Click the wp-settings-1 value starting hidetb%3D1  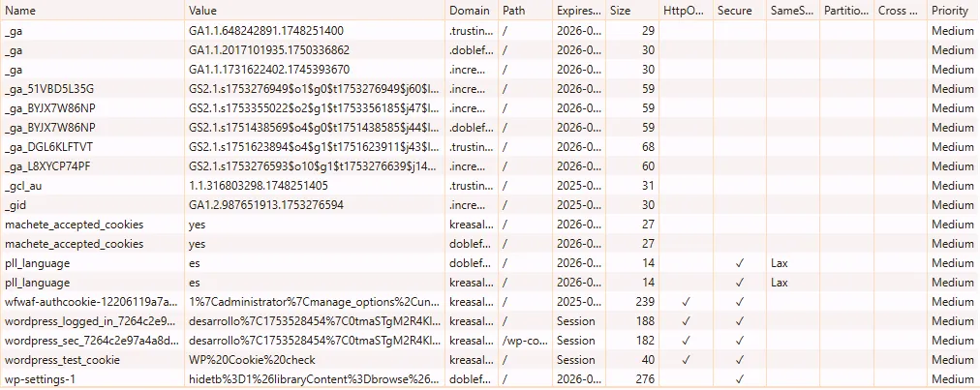tap(315, 379)
